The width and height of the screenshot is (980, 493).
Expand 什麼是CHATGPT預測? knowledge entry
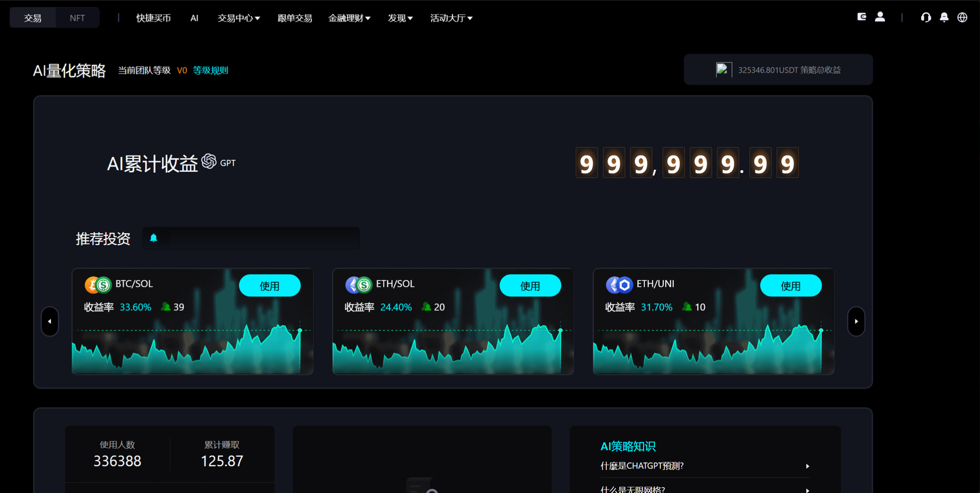click(x=704, y=466)
